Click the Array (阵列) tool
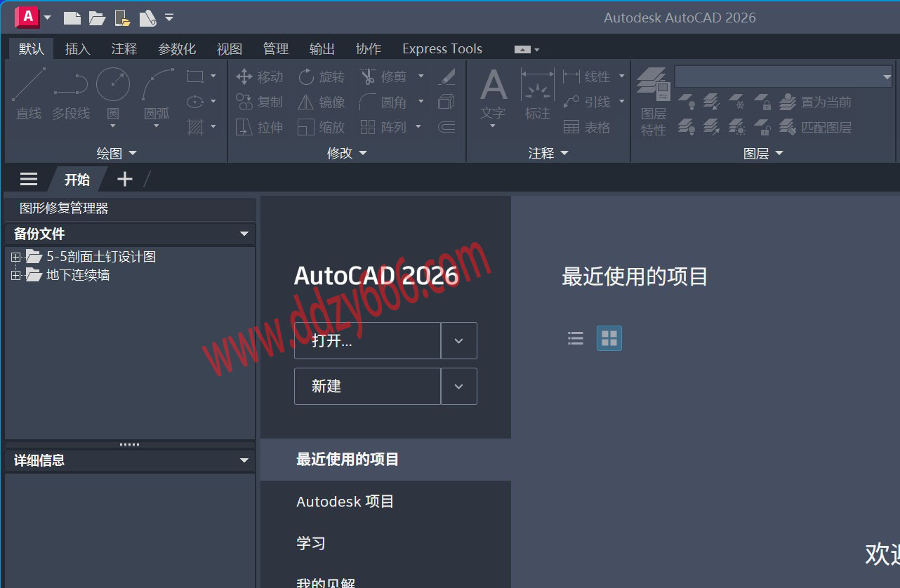Image resolution: width=900 pixels, height=588 pixels. click(383, 127)
